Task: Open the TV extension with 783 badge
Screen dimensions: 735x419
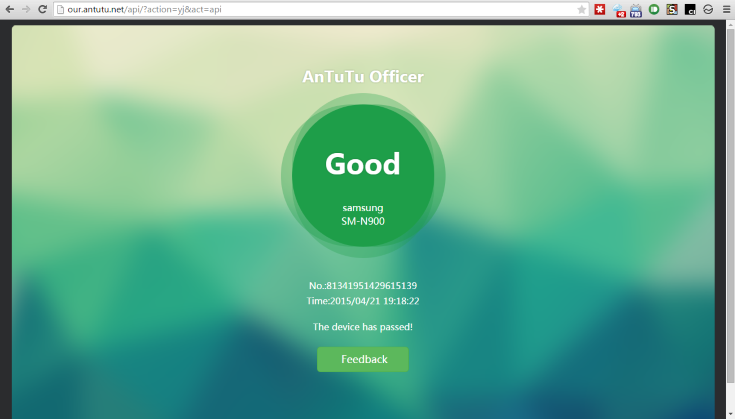Action: (636, 10)
